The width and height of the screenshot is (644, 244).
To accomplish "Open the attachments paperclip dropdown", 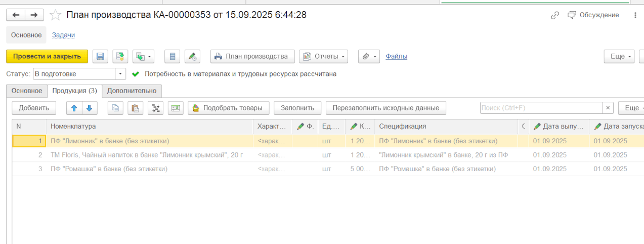I will (x=369, y=56).
